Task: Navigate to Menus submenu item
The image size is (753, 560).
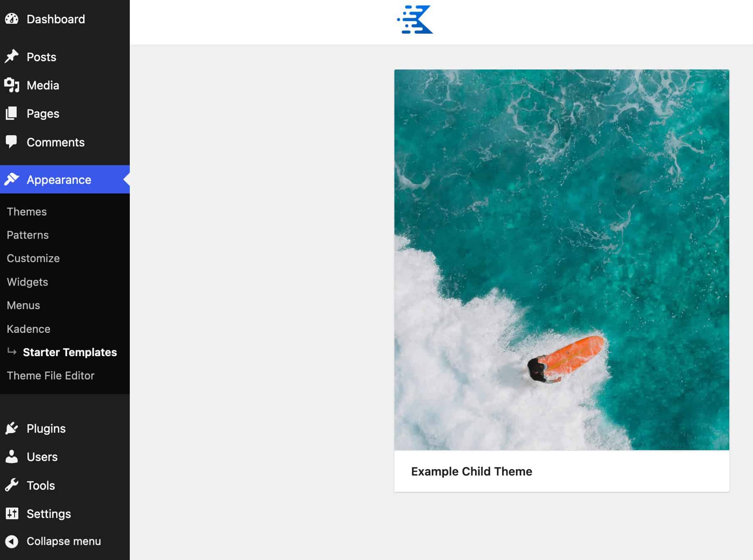Action: click(x=23, y=305)
